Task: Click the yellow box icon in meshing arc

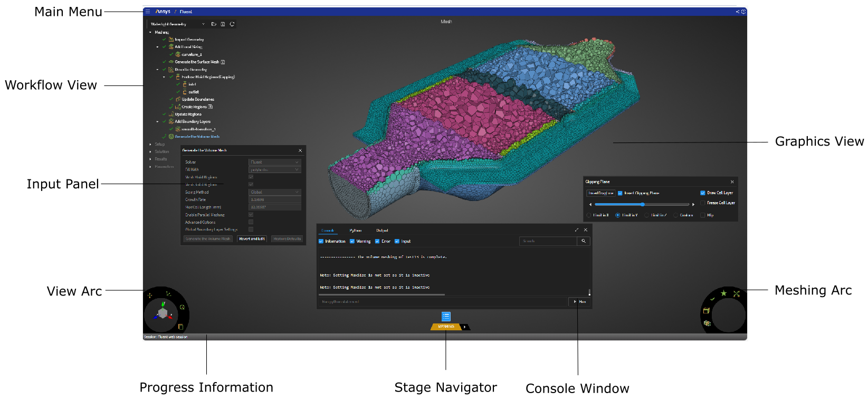Action: pos(706,311)
